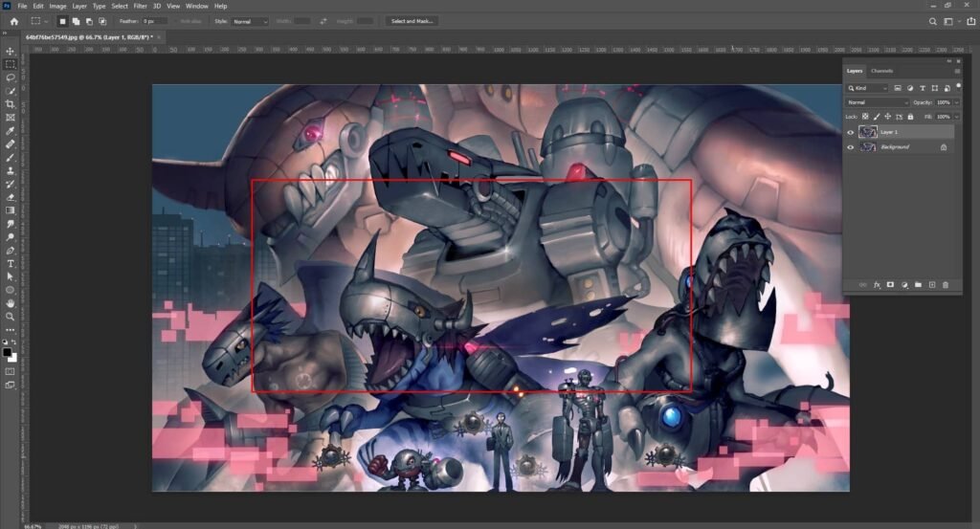
Task: Open the File menu
Action: [22, 6]
